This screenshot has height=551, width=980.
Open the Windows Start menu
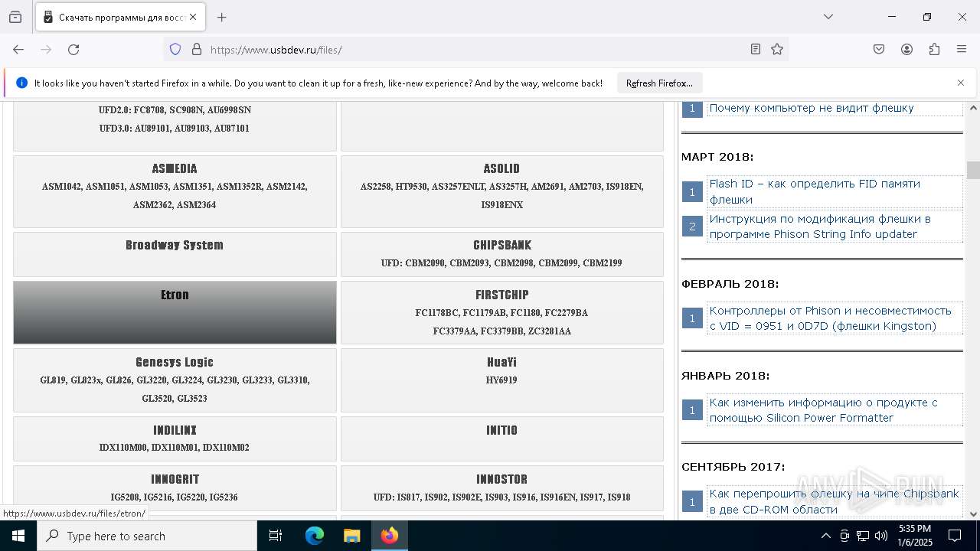coord(18,536)
